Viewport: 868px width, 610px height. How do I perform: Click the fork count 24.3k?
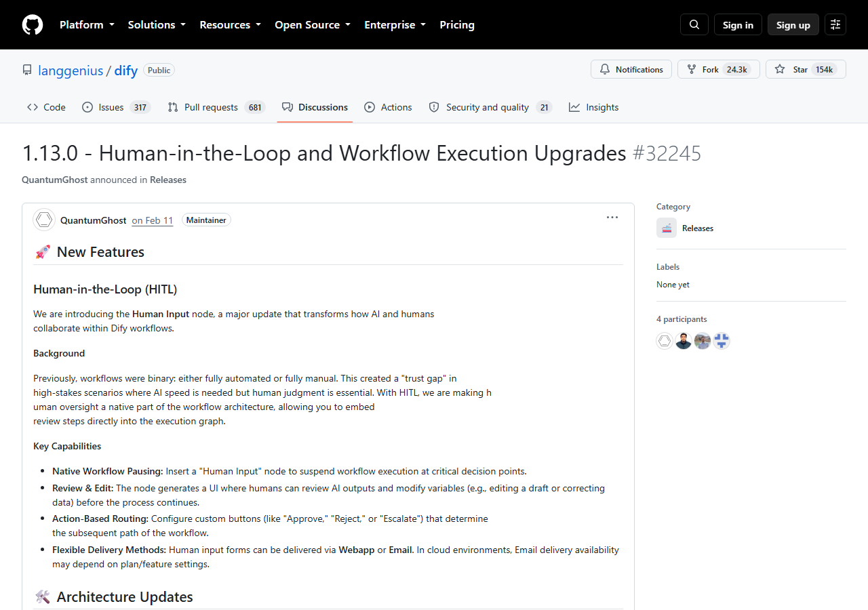(x=736, y=69)
